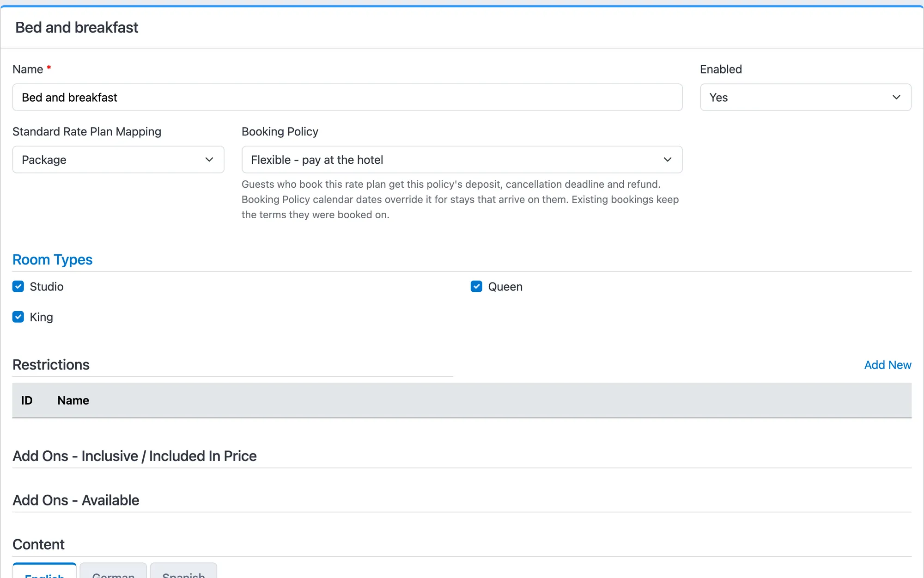Image resolution: width=924 pixels, height=578 pixels.
Task: Expand the Booking Policy dropdown
Action: (462, 160)
